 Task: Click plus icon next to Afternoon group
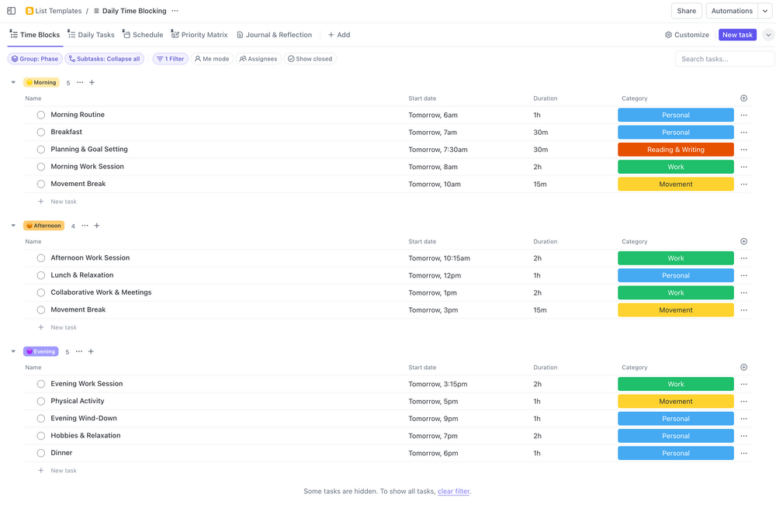tap(97, 226)
